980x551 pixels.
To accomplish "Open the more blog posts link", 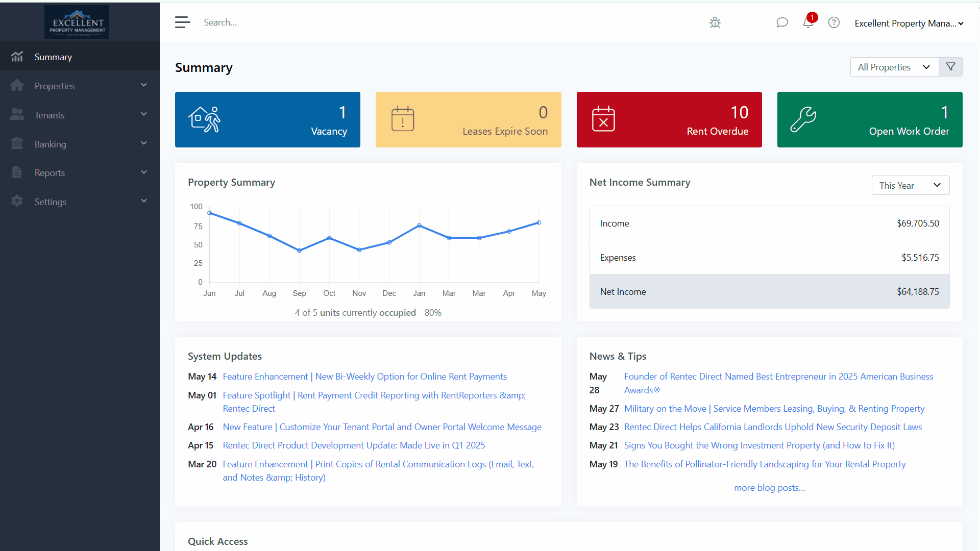I will pyautogui.click(x=769, y=487).
